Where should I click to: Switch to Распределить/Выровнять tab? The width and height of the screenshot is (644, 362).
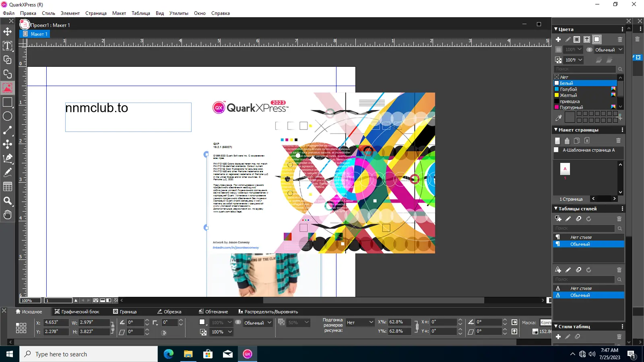268,312
